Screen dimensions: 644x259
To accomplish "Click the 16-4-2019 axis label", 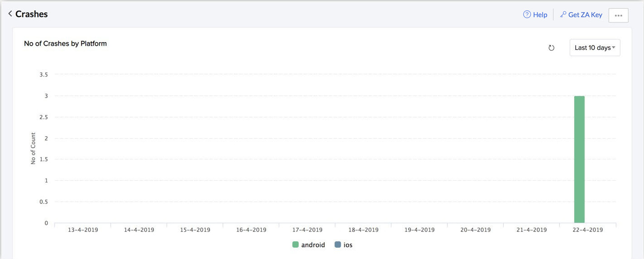I will [251, 230].
